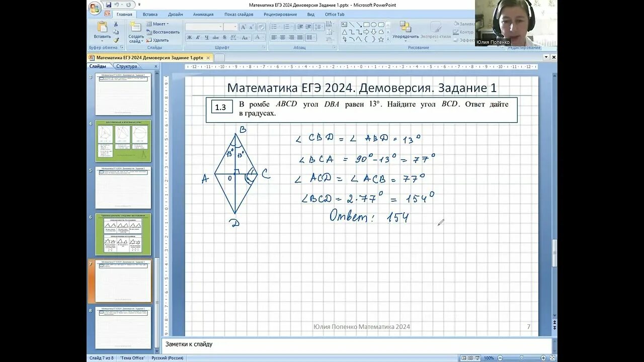Open the change case Aa dropdown
Viewport: 644px width, 362px height.
click(246, 37)
